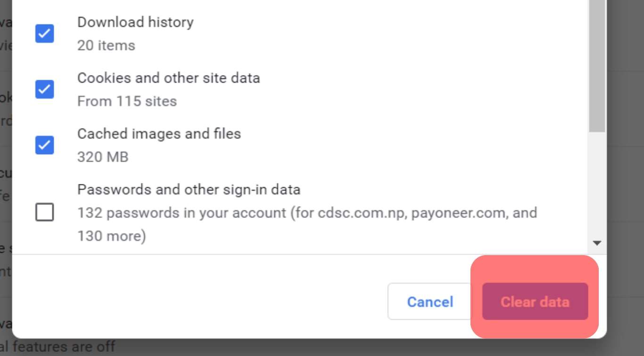Click the "Download history" label text

click(135, 22)
